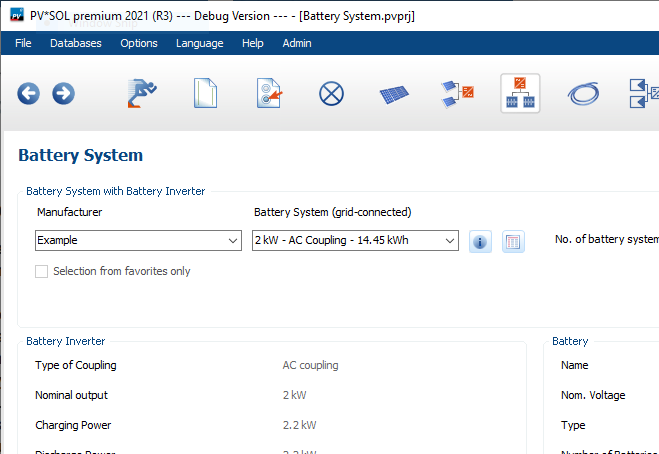The width and height of the screenshot is (659, 454).
Task: Enable Selection from favorites only checkbox
Action: (x=42, y=271)
